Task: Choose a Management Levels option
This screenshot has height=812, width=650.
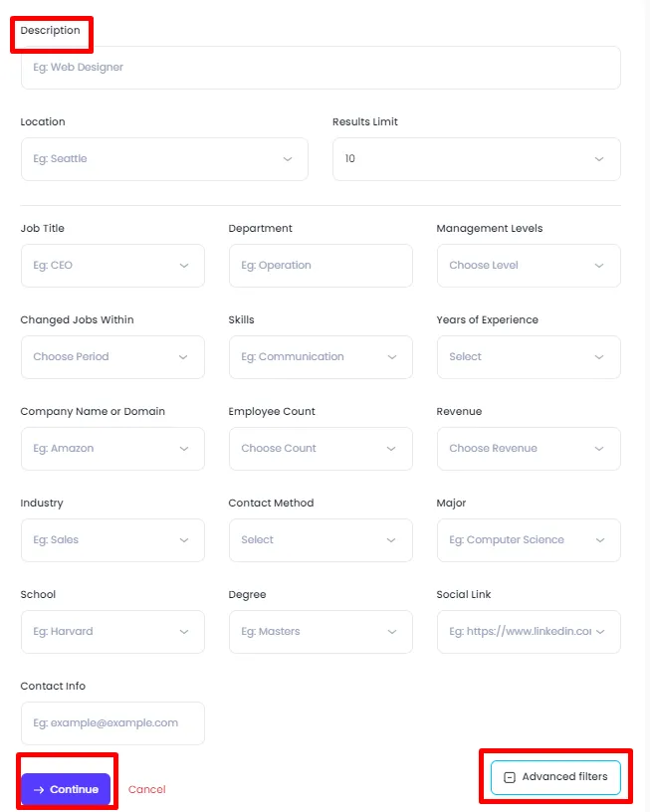Action: tap(528, 266)
